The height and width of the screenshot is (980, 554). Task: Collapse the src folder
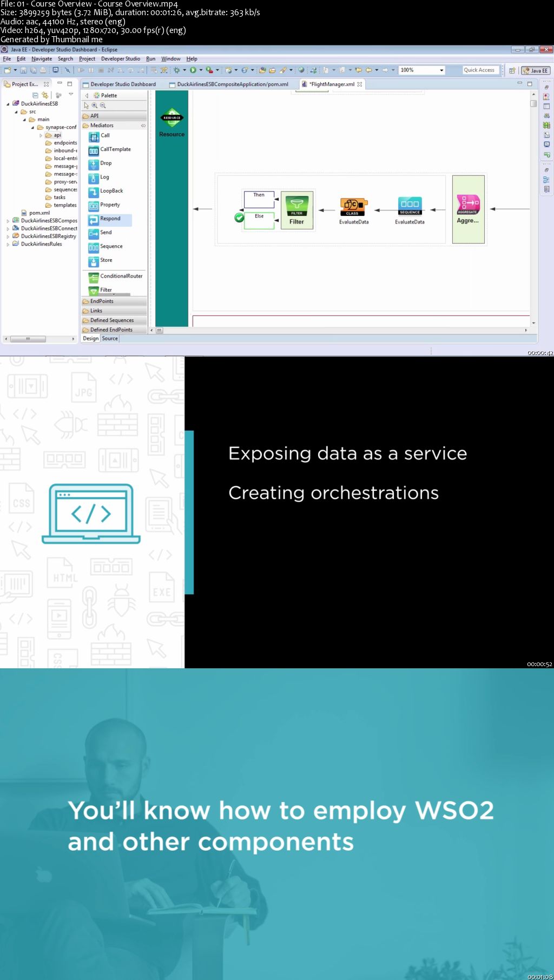pyautogui.click(x=16, y=112)
